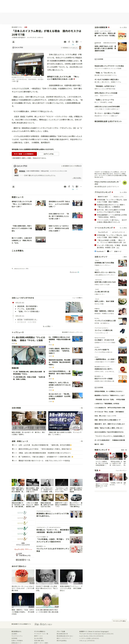The height and width of the screenshot is (644, 129).
Task: Switch to 昨日のトップ5 ranking tab
Action: coord(118,197)
